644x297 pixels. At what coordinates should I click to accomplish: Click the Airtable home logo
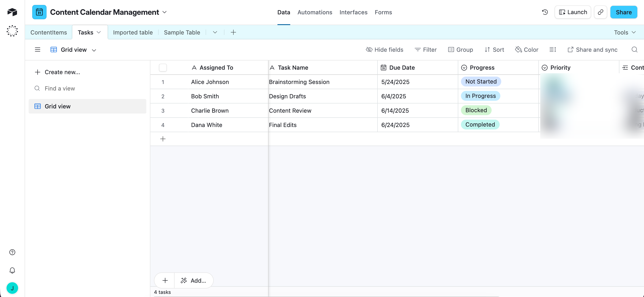[12, 12]
